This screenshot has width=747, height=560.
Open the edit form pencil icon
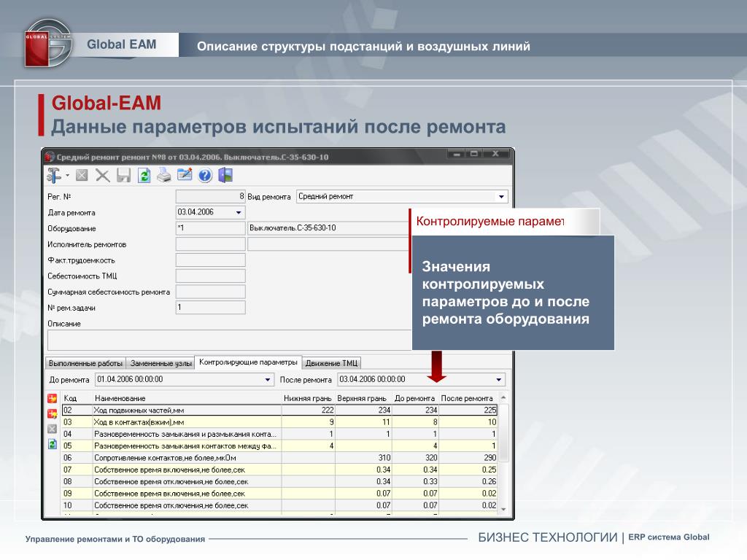[185, 175]
